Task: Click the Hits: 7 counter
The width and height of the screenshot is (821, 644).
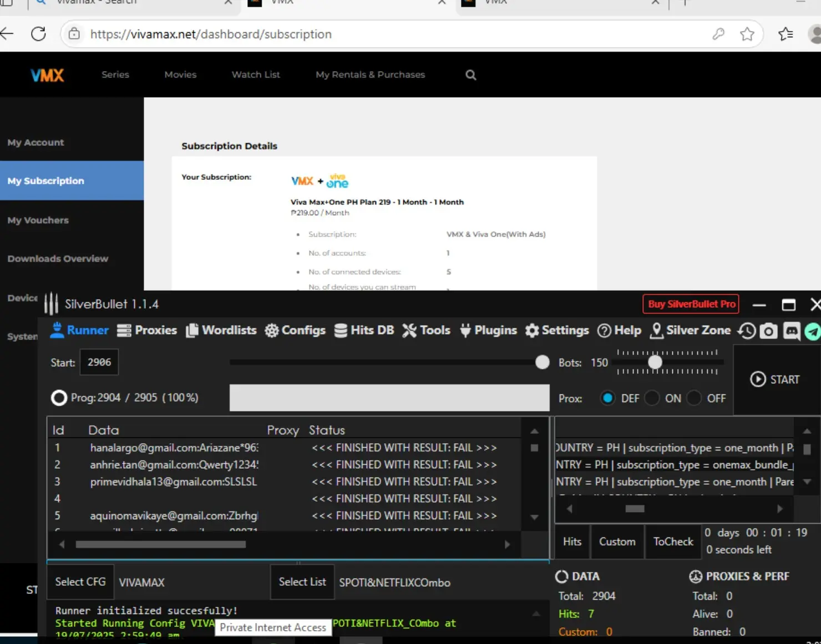Action: click(x=576, y=613)
